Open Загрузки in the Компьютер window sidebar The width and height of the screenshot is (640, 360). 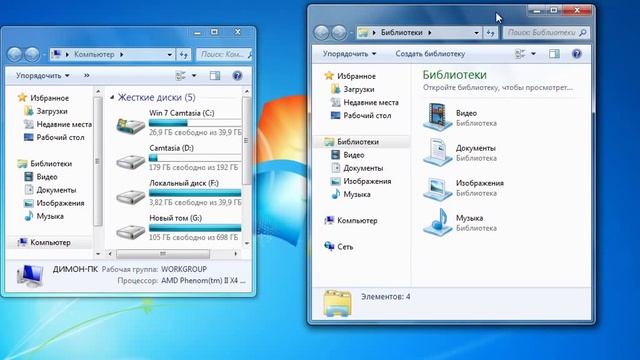pos(46,111)
